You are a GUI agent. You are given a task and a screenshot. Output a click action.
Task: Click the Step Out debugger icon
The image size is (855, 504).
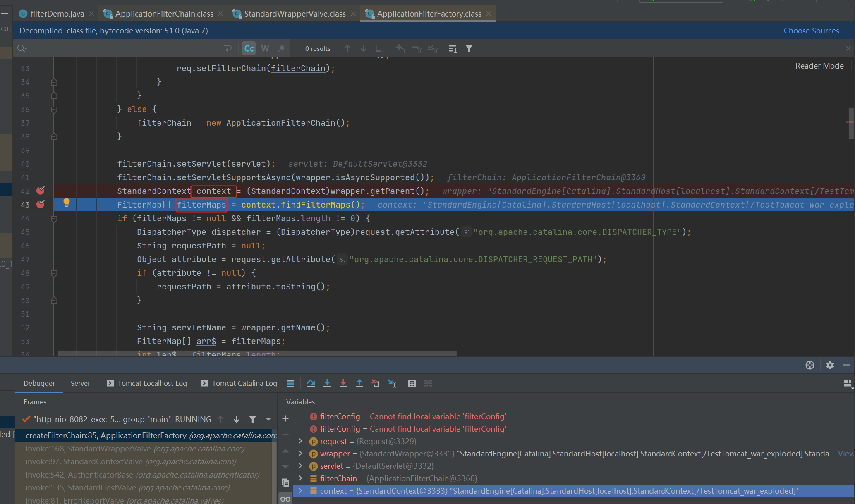pos(359,383)
